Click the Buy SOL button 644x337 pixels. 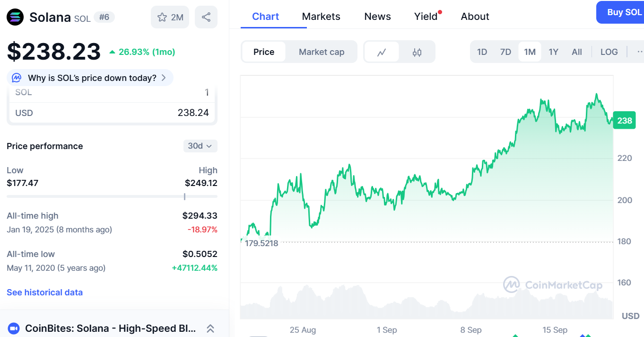coord(621,12)
